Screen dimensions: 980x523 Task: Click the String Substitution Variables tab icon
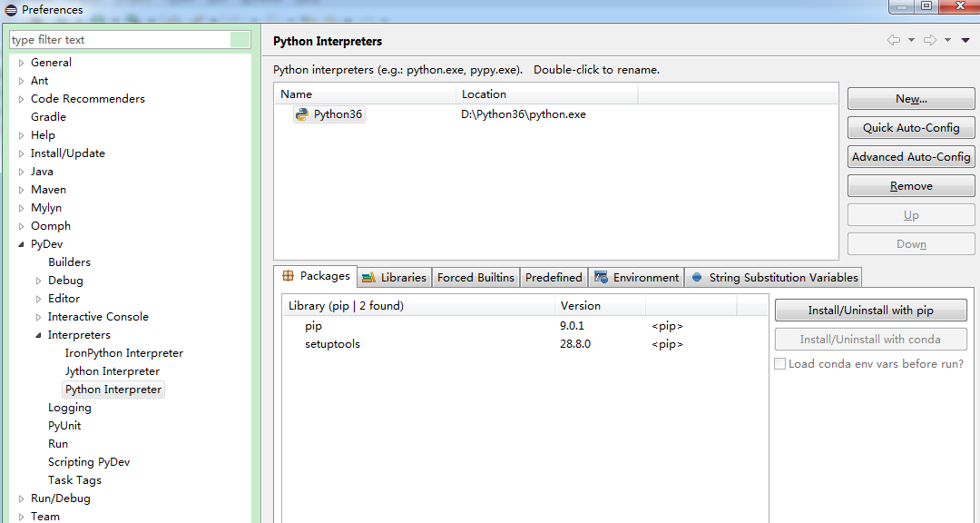697,278
